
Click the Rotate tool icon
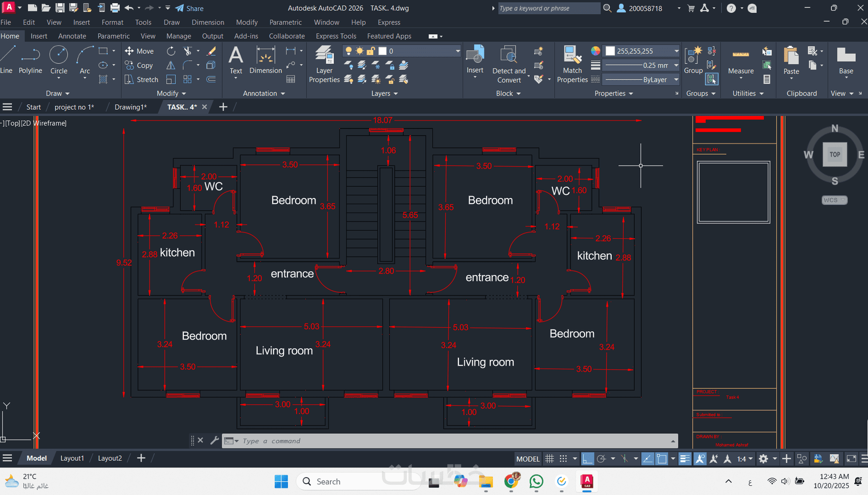point(171,51)
